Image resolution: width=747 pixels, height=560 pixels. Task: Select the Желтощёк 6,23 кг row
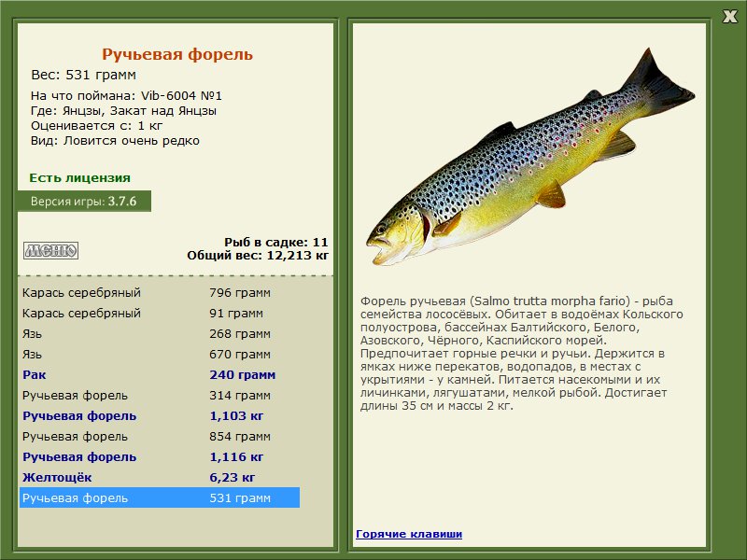(x=160, y=477)
